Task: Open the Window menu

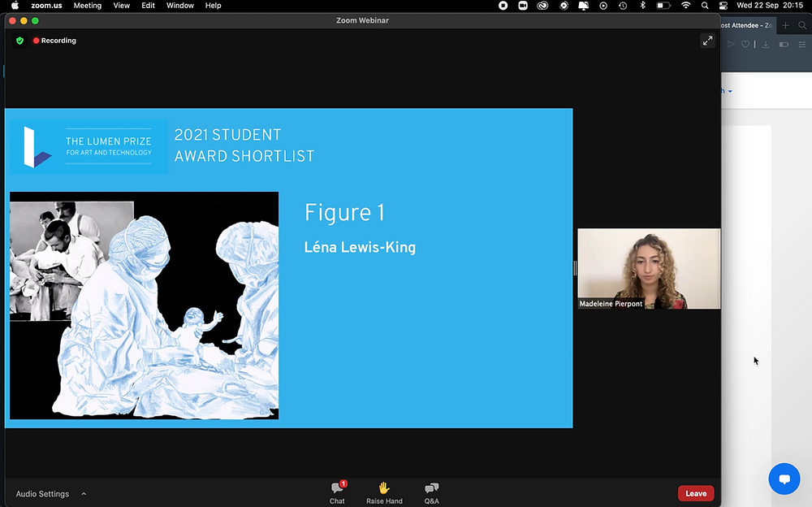Action: 180,6
